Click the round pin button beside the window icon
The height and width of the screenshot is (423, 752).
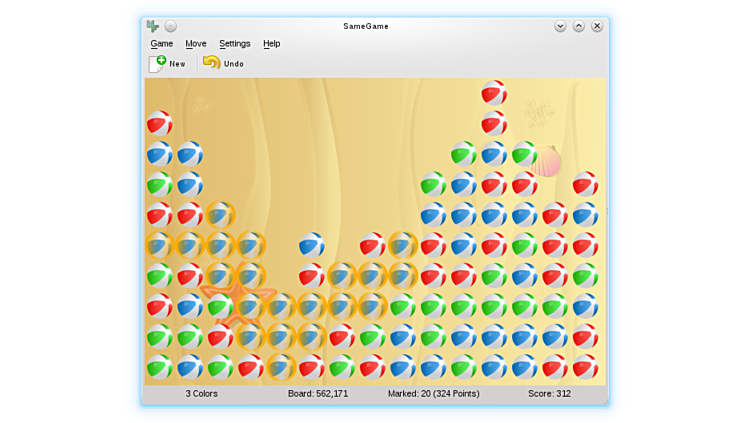coord(171,26)
